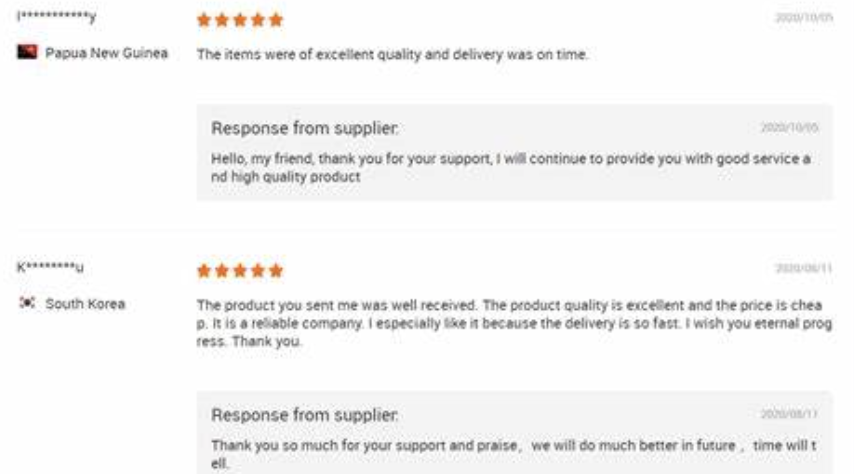Click the 'Hello, my friend' supplier reply
Screen dimensions: 854x474
coord(511,168)
